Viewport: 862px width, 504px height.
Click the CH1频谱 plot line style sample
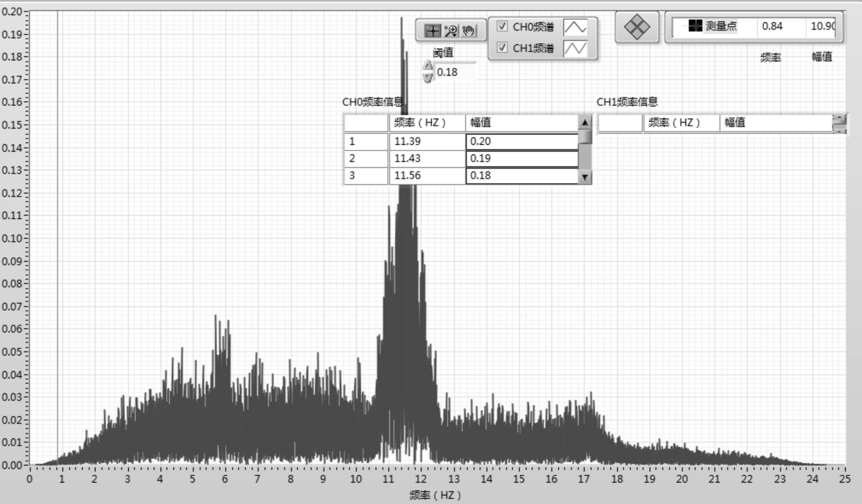tap(575, 48)
